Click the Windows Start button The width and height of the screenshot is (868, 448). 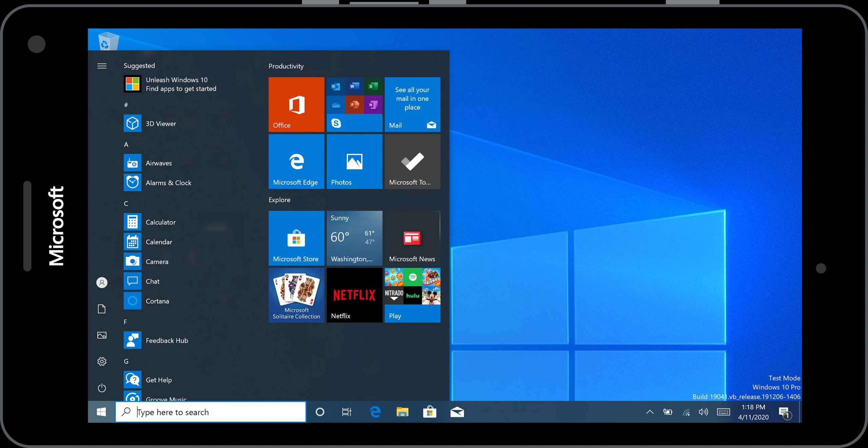101,412
